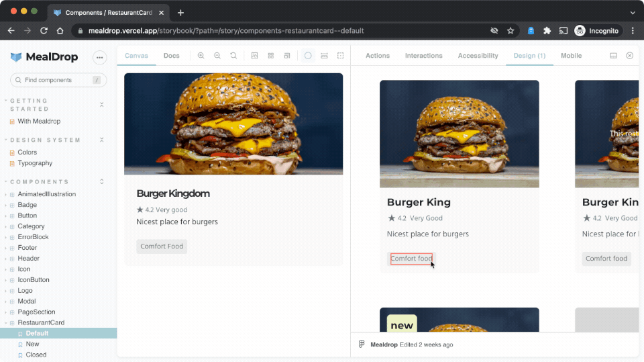
Task: Click the zoom out icon in toolbar
Action: coord(217,56)
